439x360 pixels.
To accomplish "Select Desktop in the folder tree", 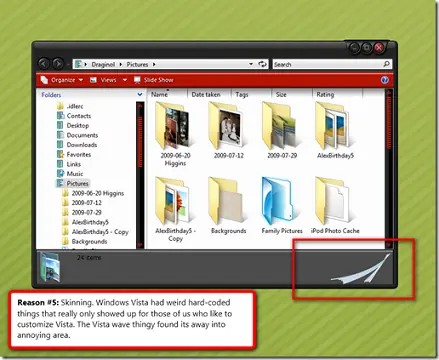I will click(x=73, y=126).
